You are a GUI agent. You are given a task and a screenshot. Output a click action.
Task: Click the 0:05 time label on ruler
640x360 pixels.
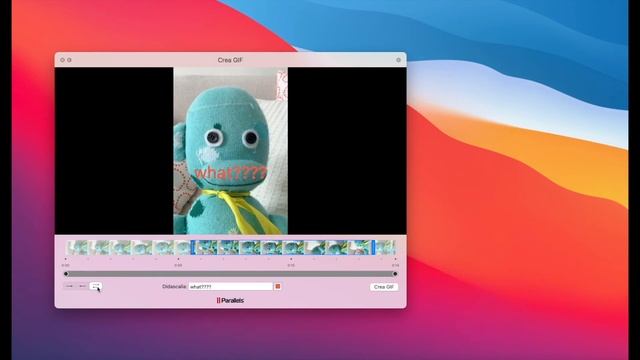178,265
